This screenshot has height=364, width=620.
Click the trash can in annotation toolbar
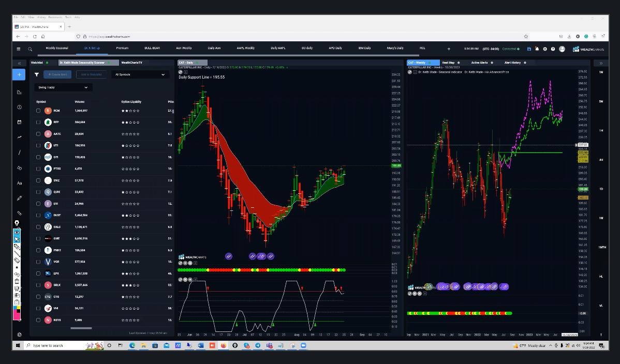click(x=17, y=281)
